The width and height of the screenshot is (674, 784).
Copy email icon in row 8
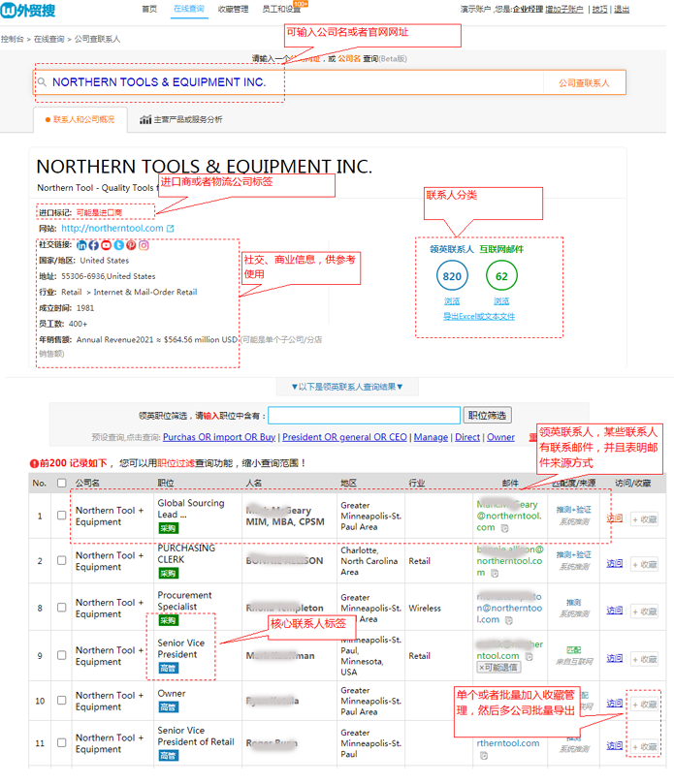(509, 620)
